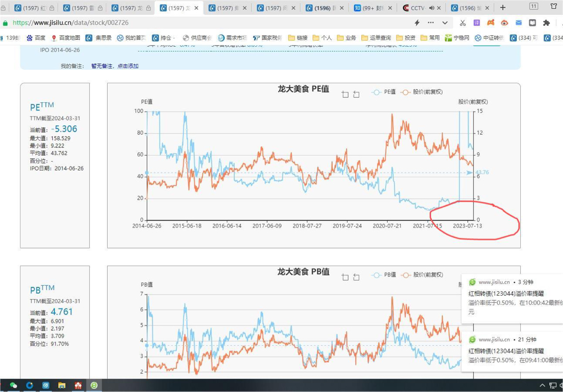
Task: Open the 宁稳网 bookmark
Action: click(x=457, y=38)
